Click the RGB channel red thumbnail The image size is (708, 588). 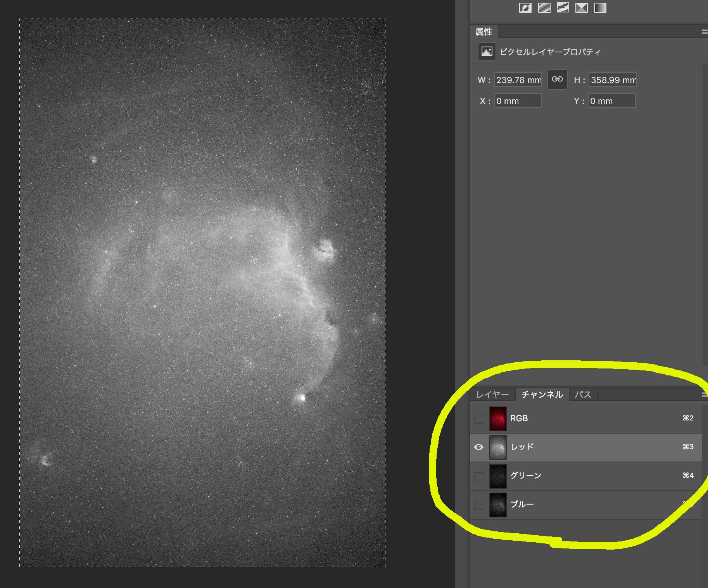pos(498,419)
